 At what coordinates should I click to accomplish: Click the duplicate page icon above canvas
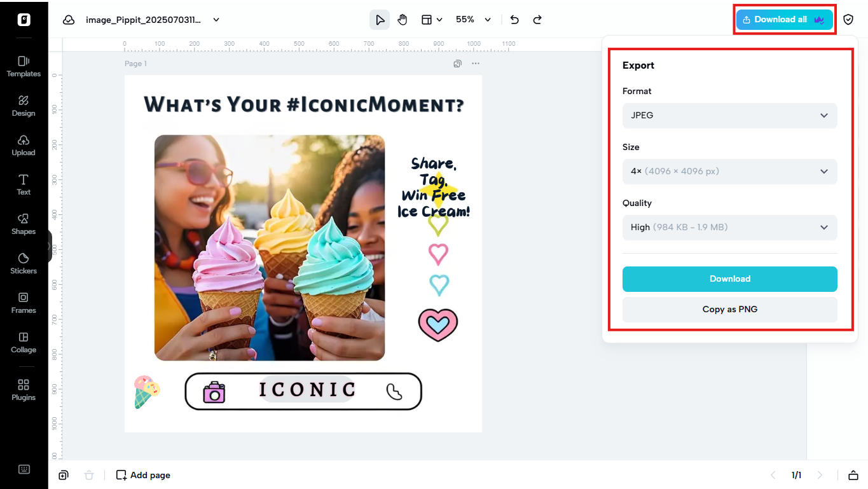tap(457, 64)
